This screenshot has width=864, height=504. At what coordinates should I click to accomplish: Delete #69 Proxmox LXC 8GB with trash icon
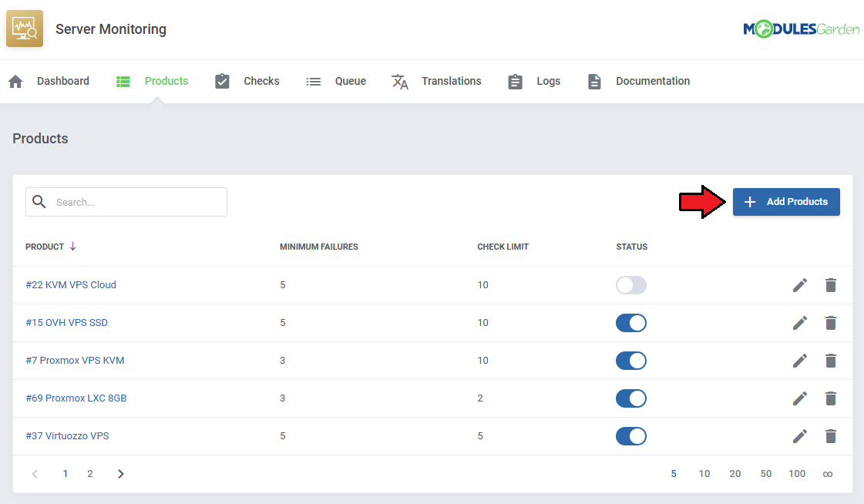coord(831,398)
